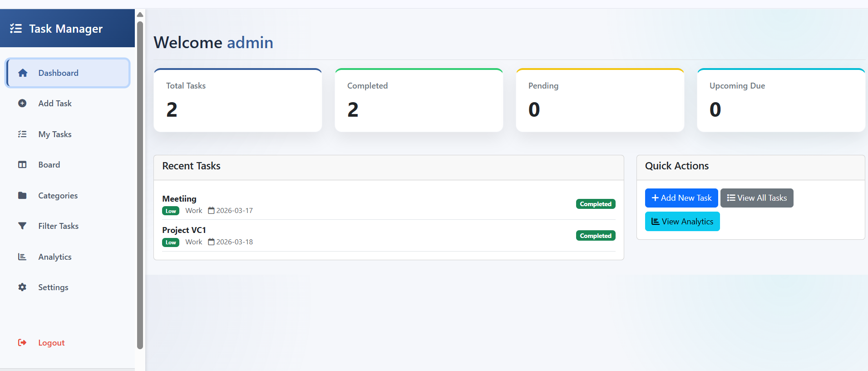Screen dimensions: 868x371
Task: Click the admin username in welcome heading
Action: tap(250, 43)
